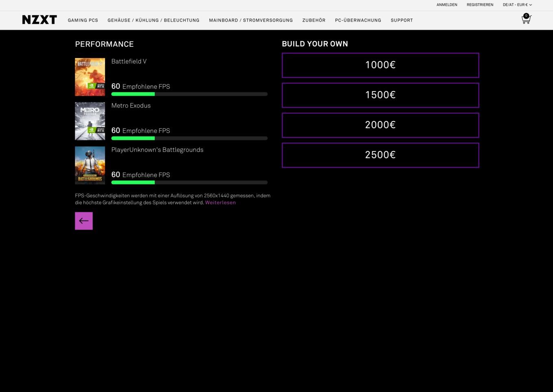Open the DE/AT - EUR € region dropdown
The image size is (553, 392).
pyautogui.click(x=517, y=5)
